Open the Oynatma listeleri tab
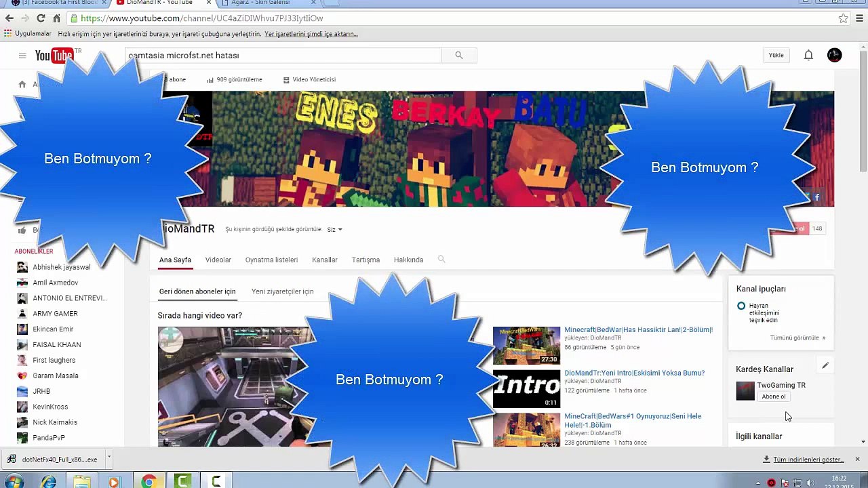This screenshot has height=488, width=868. point(271,260)
